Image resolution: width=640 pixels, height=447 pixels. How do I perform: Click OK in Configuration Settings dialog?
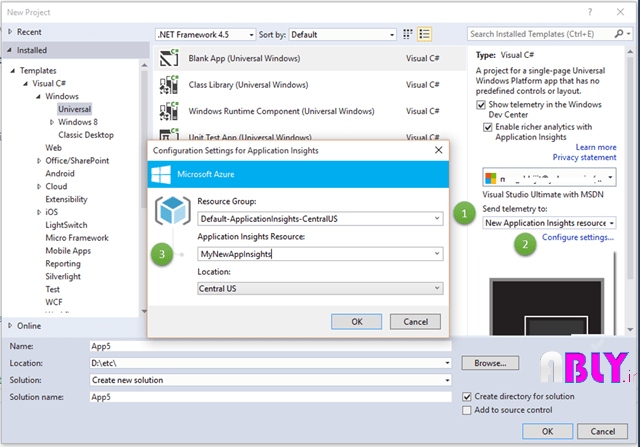(356, 322)
